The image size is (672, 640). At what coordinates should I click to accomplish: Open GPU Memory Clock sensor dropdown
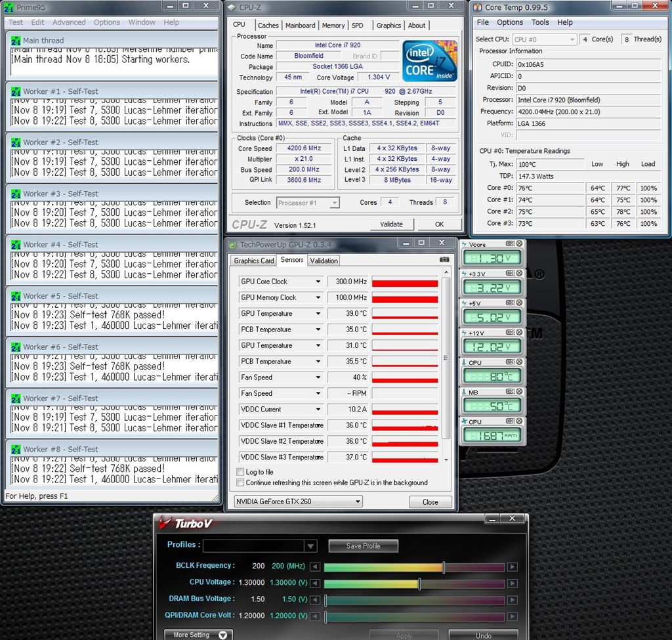318,297
